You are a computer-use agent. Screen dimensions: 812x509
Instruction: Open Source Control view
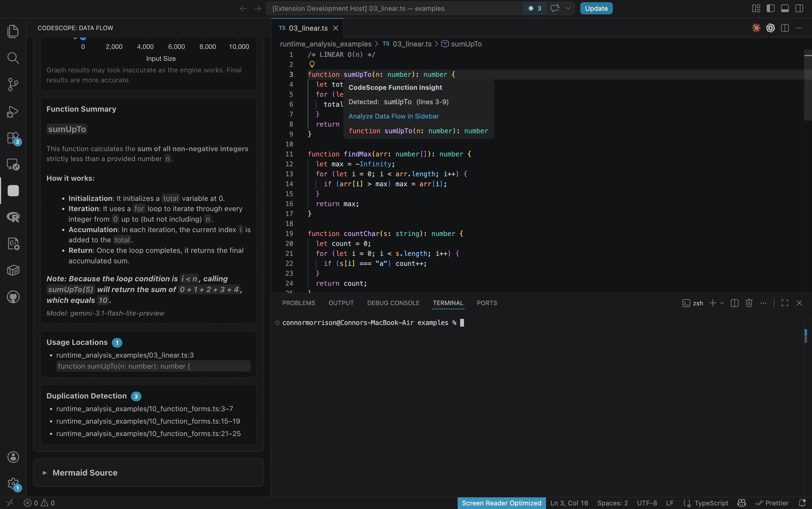[13, 85]
